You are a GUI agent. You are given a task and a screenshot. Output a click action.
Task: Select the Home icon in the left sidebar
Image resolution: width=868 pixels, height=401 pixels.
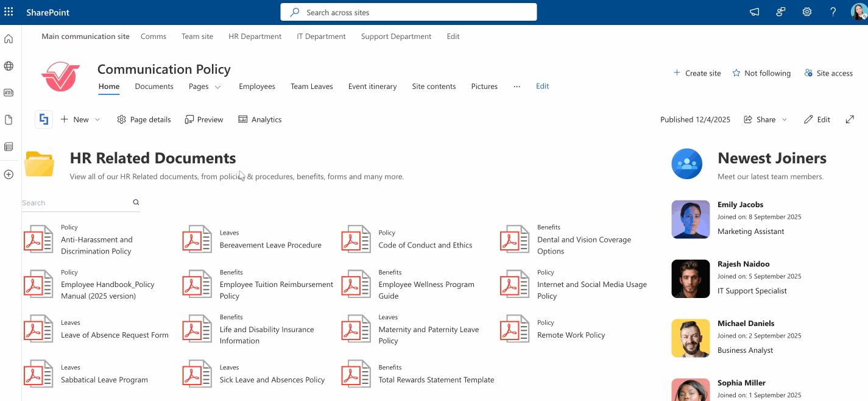click(x=9, y=38)
